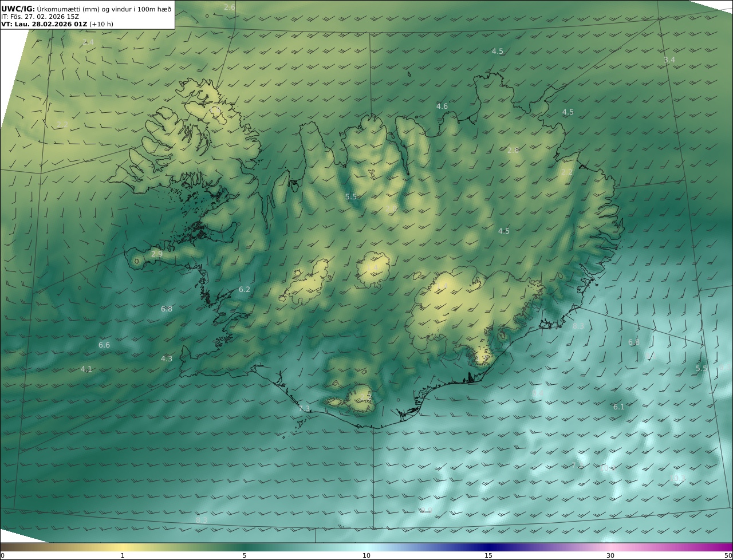Click the 6.8 value in Faxaflói bay
Viewport: 733px width, 560px height.
point(167,309)
